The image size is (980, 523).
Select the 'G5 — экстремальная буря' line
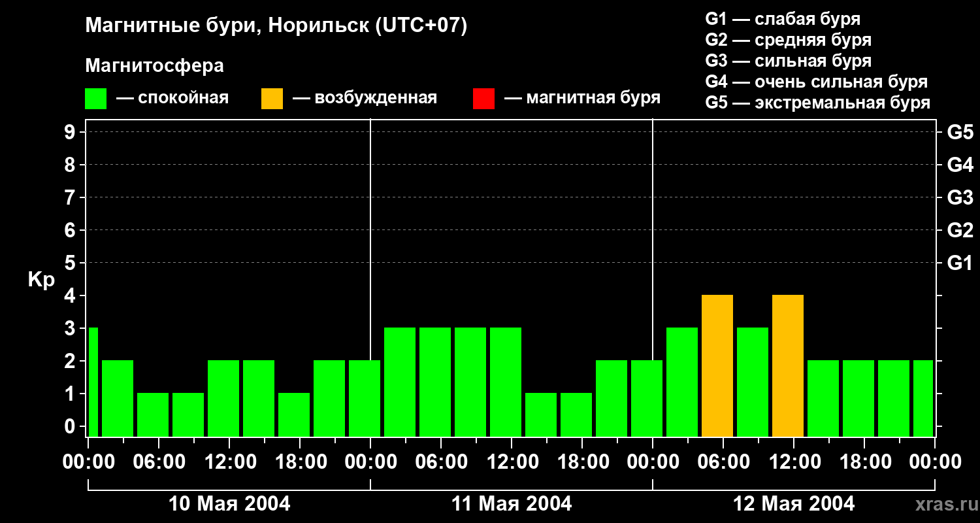click(x=817, y=103)
